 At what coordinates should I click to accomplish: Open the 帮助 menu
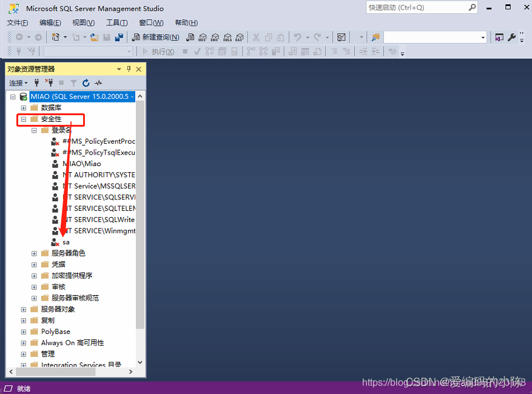click(x=186, y=22)
